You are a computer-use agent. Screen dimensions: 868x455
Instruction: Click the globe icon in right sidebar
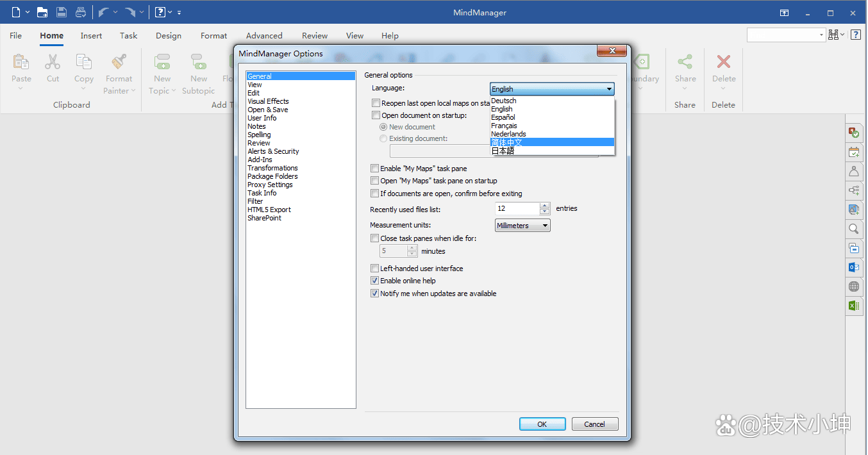click(853, 286)
